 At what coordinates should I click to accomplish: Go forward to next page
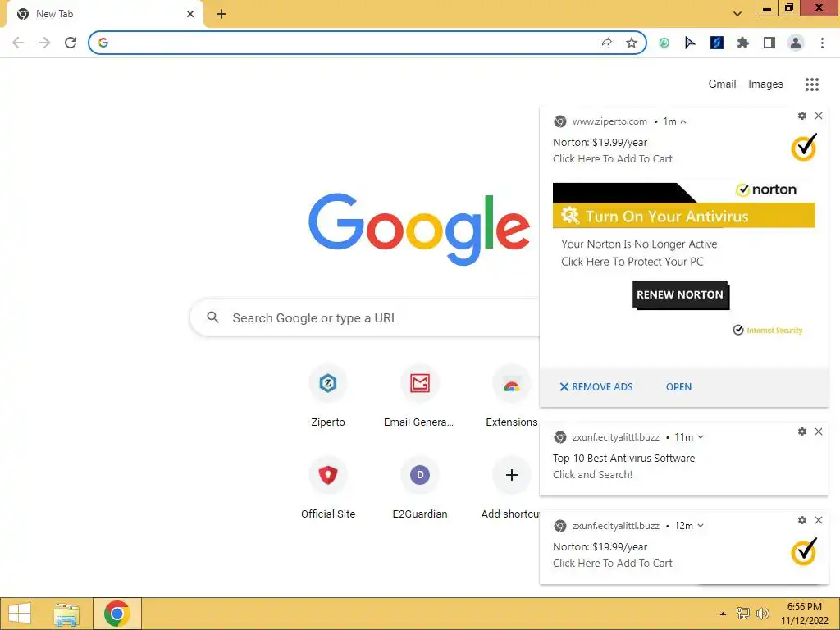point(44,43)
